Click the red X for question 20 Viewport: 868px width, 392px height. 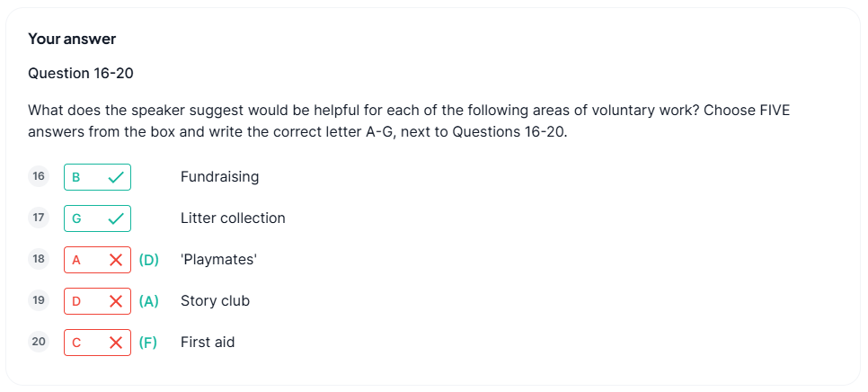116,343
